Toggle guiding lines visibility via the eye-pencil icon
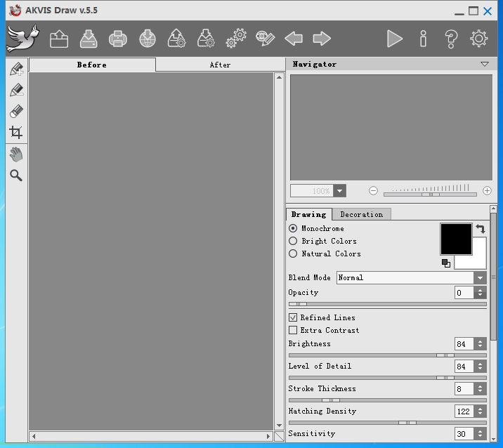The height and width of the screenshot is (448, 503). click(266, 39)
